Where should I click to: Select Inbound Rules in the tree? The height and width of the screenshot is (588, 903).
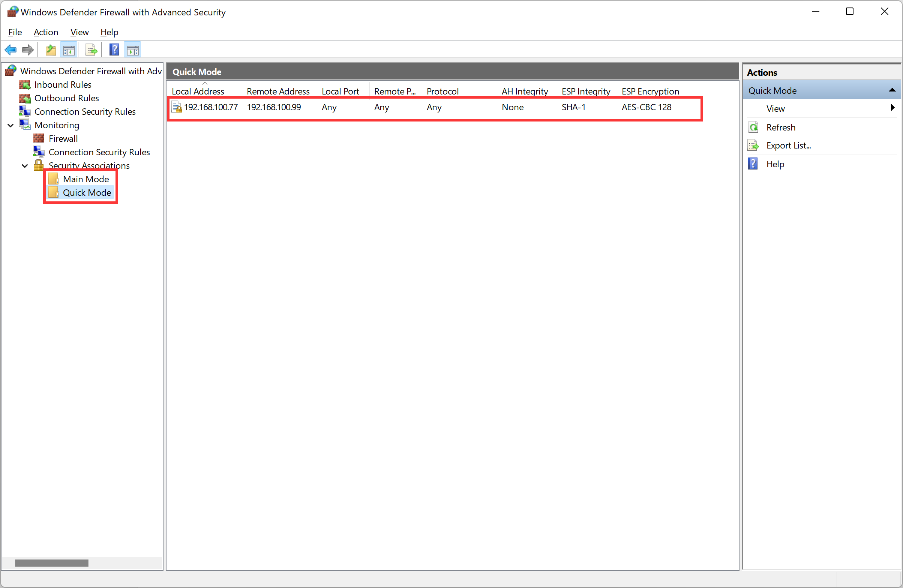(x=63, y=85)
